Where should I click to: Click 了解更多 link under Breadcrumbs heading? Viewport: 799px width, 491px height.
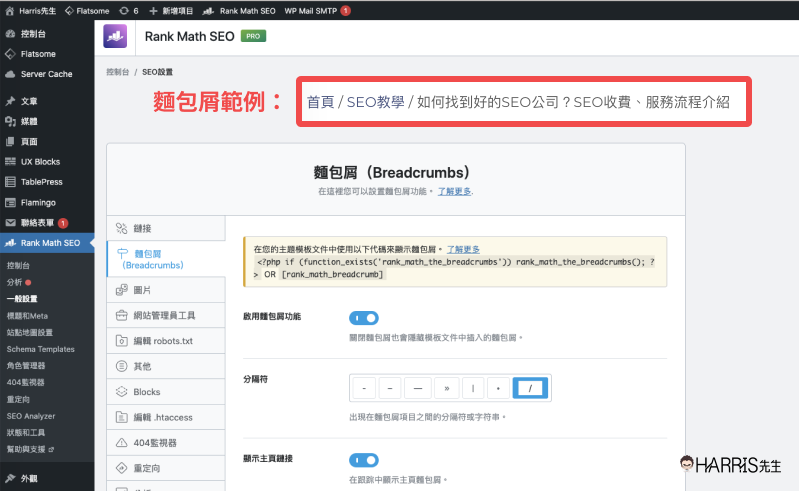tap(454, 192)
